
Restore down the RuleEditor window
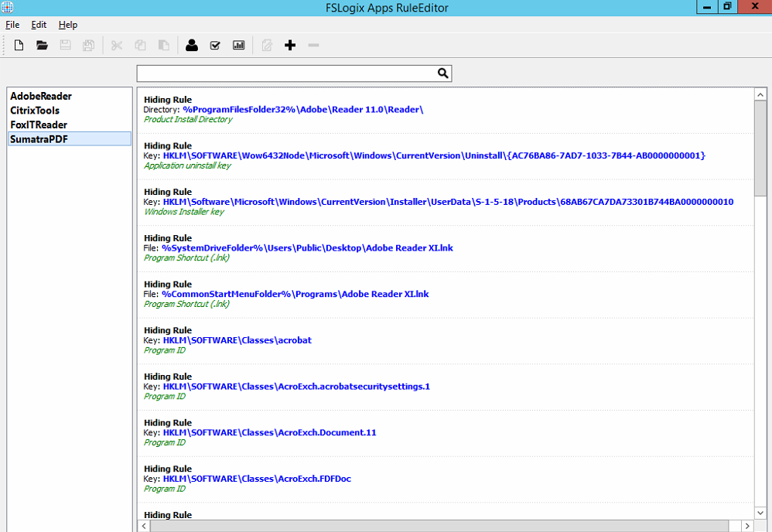727,7
